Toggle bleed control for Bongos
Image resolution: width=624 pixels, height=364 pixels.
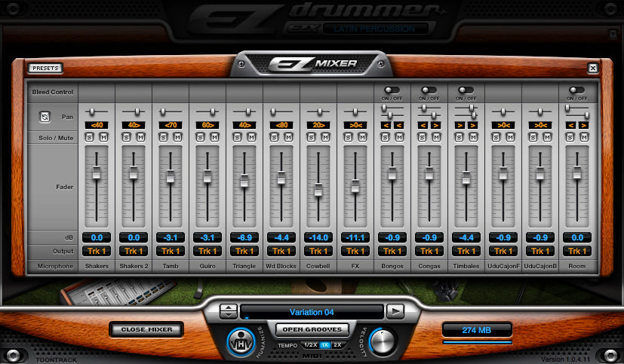tap(392, 90)
